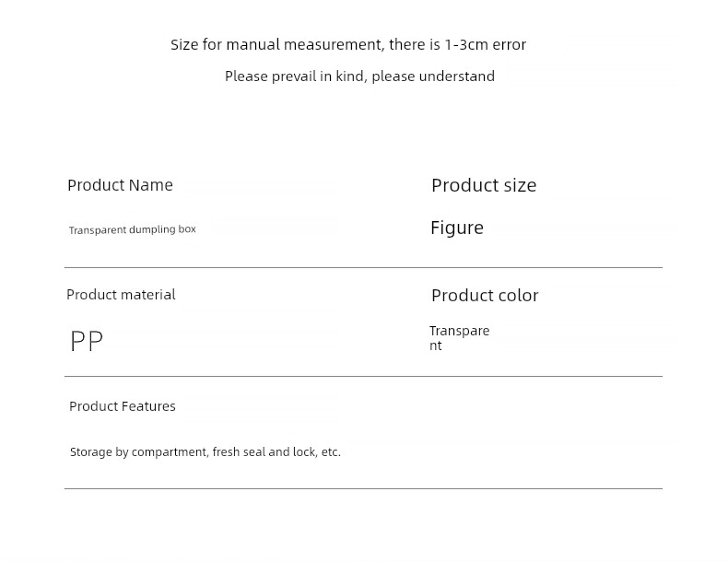
Task: Click the "Figure" size value
Action: click(457, 228)
